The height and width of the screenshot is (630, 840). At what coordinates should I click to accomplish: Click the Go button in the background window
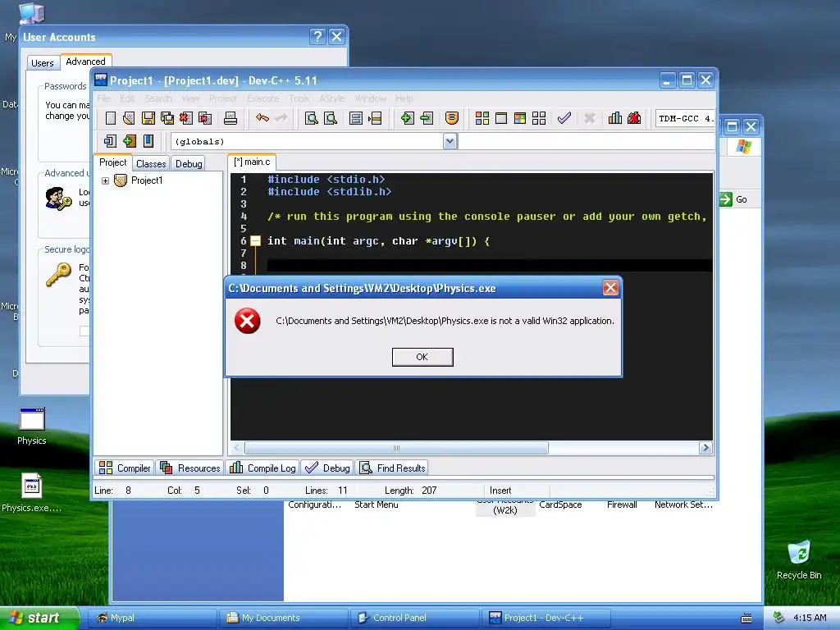734,199
